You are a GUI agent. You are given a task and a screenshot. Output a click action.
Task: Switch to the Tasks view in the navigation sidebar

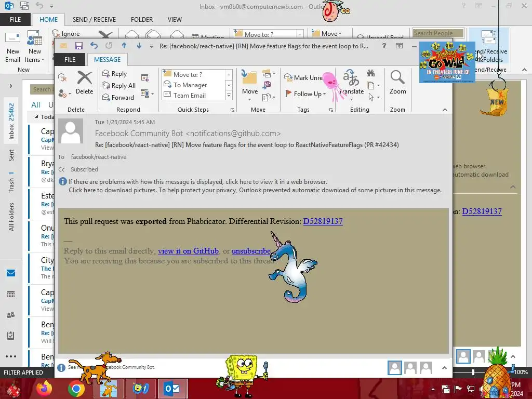click(11, 336)
